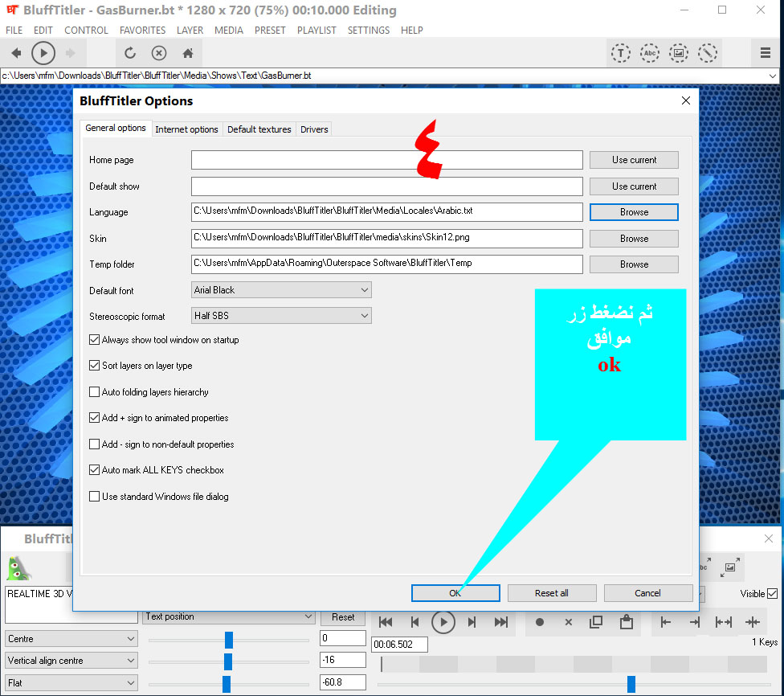Open the SETTINGS menu

tap(369, 30)
